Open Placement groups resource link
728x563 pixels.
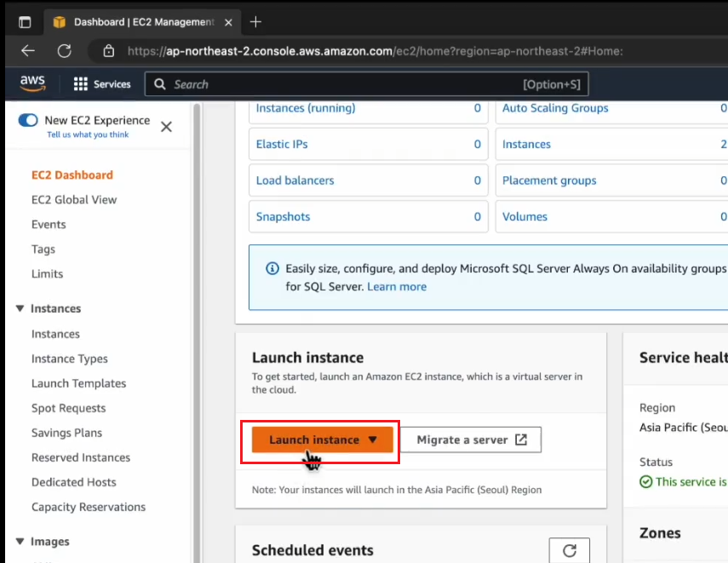click(x=549, y=181)
